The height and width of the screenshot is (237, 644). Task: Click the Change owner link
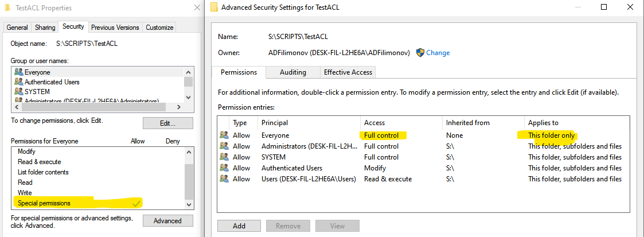pos(438,53)
